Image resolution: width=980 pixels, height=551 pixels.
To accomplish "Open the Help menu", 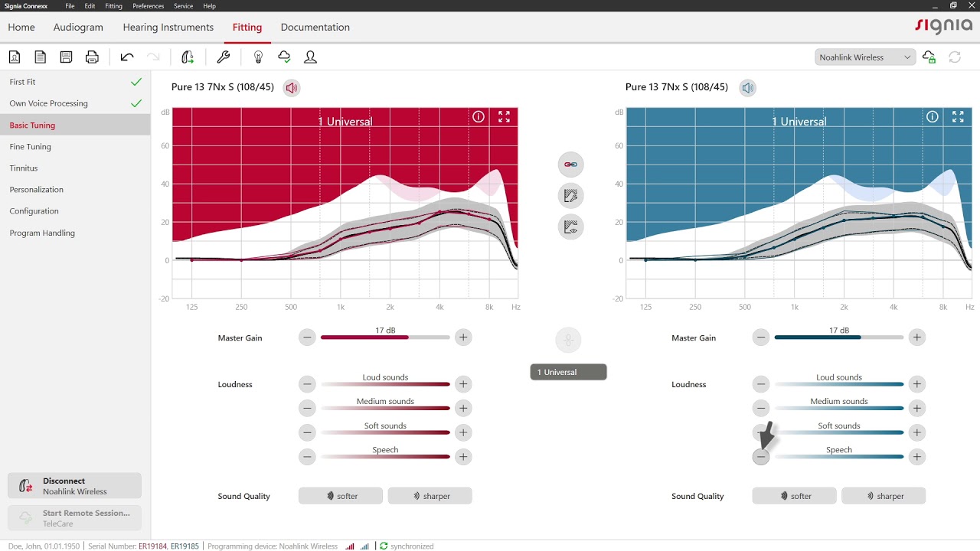I will click(x=209, y=6).
